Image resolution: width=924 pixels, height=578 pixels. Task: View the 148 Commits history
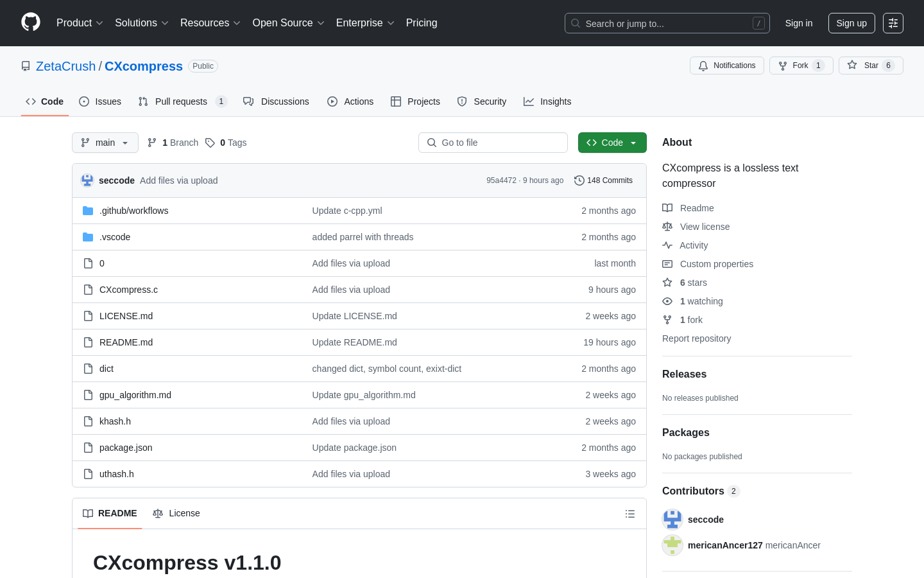604,180
